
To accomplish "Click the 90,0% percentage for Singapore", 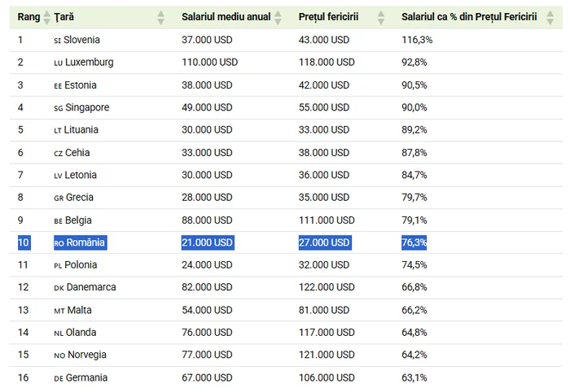I will tap(414, 107).
